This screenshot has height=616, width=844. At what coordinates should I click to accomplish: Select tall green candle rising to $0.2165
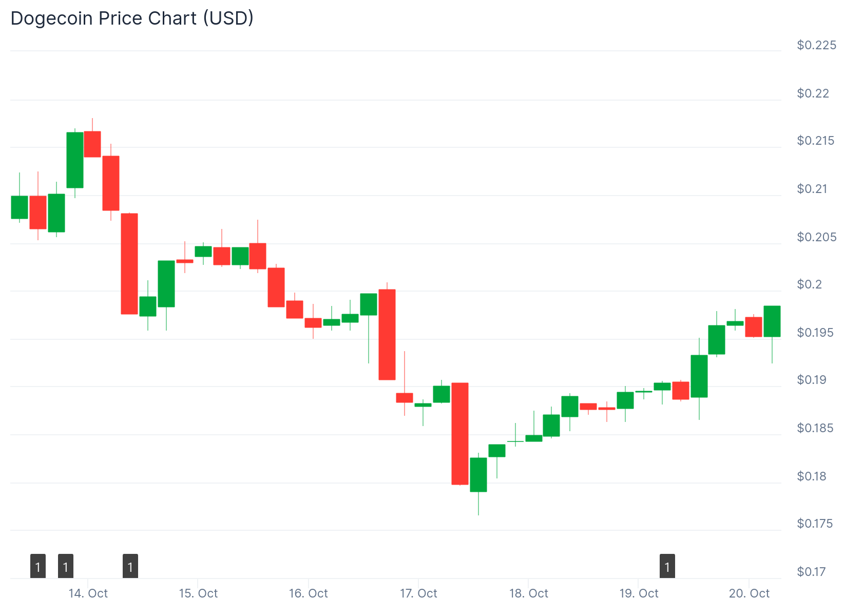point(75,160)
